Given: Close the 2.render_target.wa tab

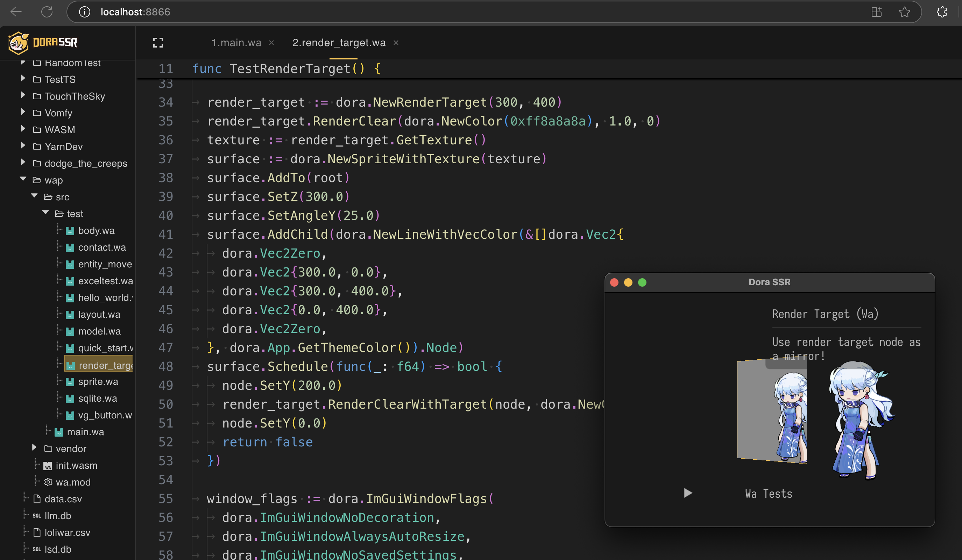Looking at the screenshot, I should [396, 43].
